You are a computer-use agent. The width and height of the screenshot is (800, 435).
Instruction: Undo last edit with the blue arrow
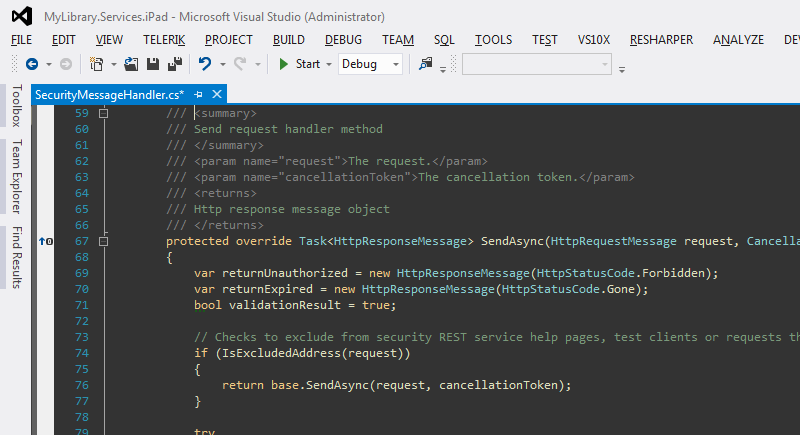click(205, 64)
